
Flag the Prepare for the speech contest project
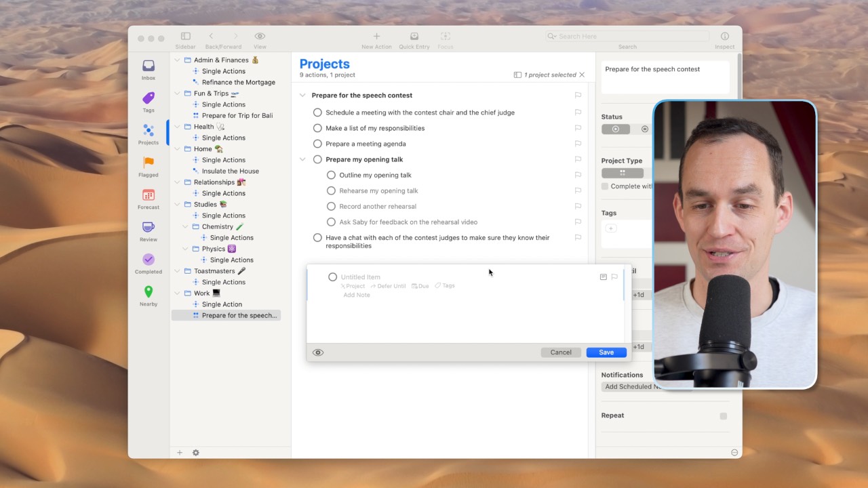578,96
